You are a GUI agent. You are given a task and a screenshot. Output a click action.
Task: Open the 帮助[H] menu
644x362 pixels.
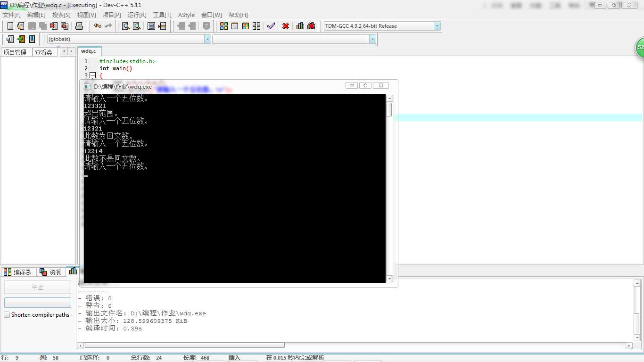238,15
